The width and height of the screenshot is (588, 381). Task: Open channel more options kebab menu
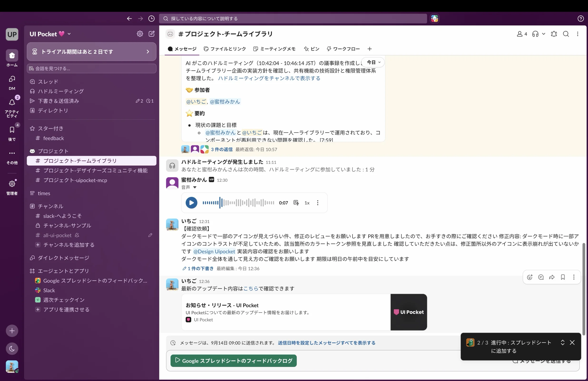click(x=578, y=34)
